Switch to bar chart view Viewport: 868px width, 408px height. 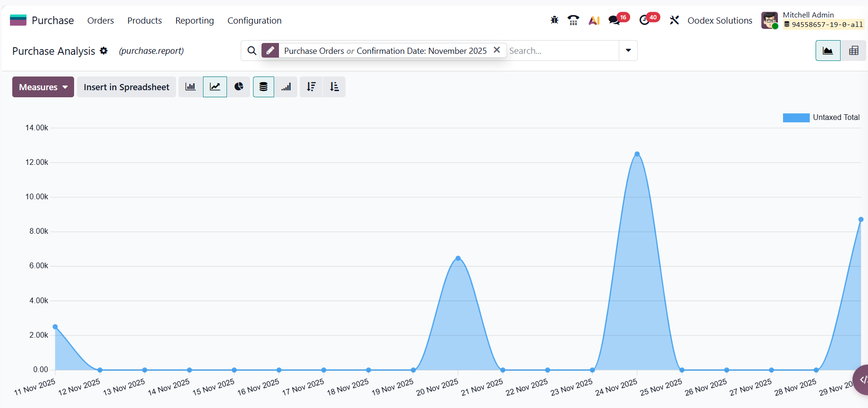click(x=190, y=87)
